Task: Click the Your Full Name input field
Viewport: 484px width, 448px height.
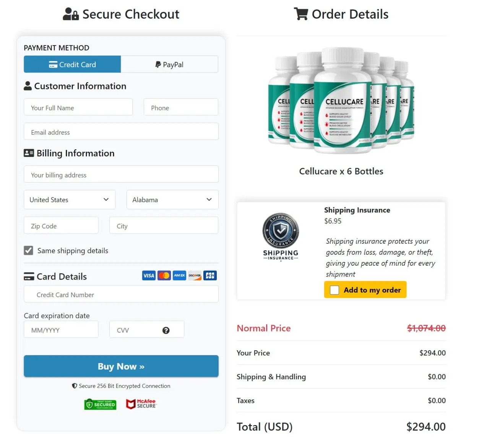Action: (78, 107)
